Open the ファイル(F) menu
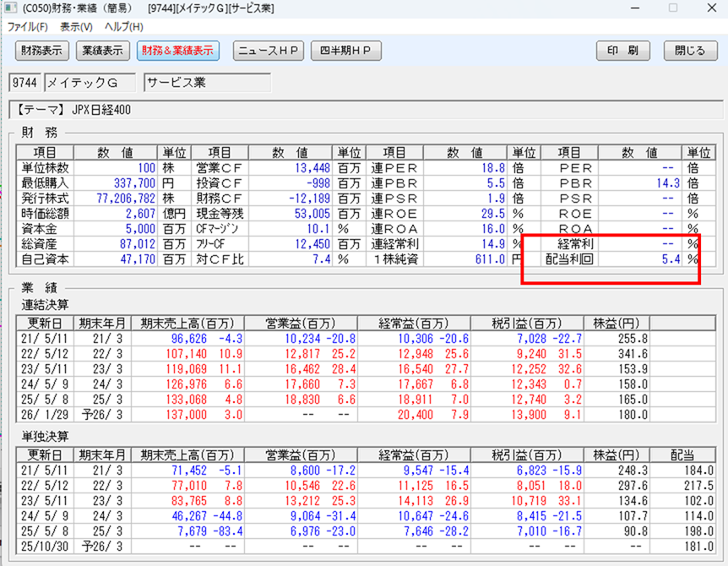This screenshot has height=566, width=728. point(28,26)
